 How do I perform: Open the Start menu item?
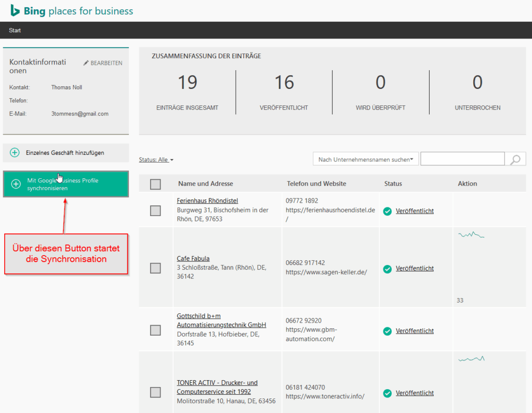tap(15, 30)
